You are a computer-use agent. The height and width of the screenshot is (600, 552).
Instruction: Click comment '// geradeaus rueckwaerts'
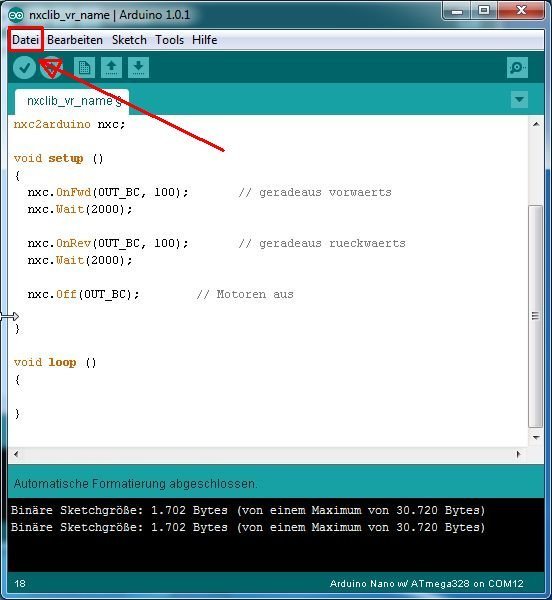click(x=322, y=243)
